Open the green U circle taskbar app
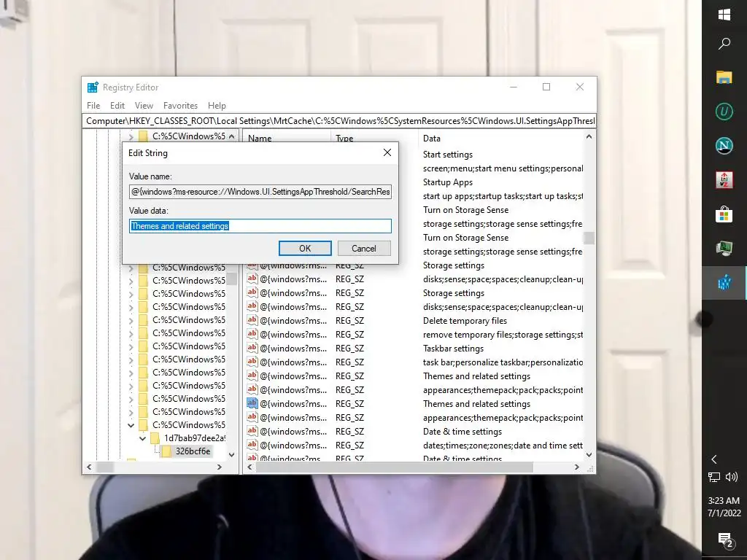Image resolution: width=747 pixels, height=560 pixels. (724, 112)
